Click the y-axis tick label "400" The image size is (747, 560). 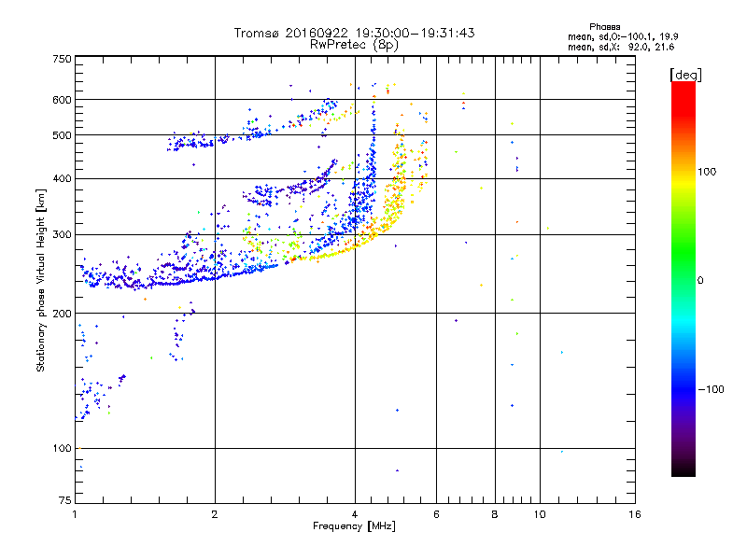tap(62, 178)
